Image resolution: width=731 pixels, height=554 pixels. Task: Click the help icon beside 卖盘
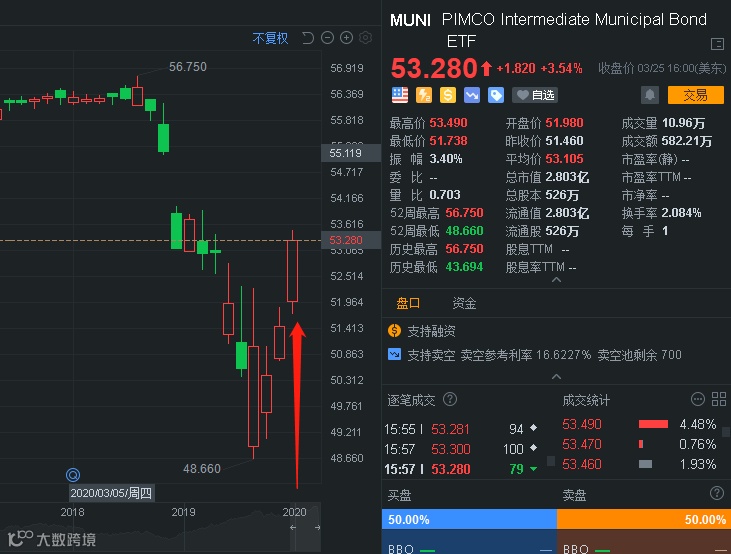pos(717,493)
